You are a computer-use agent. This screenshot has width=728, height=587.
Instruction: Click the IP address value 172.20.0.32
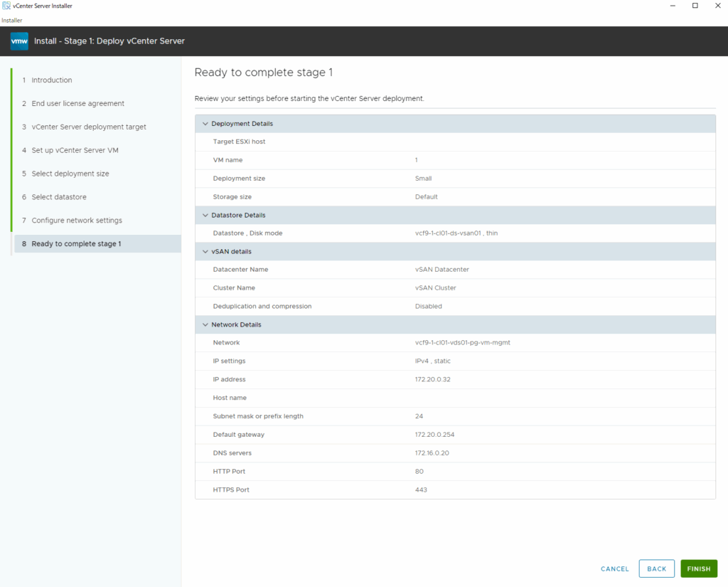pyautogui.click(x=432, y=379)
